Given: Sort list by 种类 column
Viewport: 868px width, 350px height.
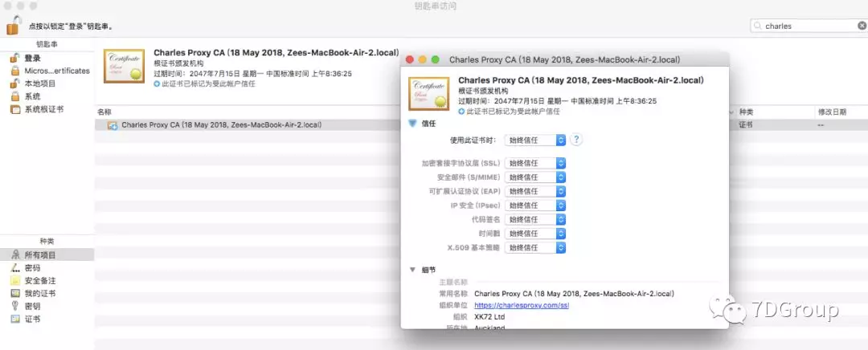Looking at the screenshot, I should point(746,112).
